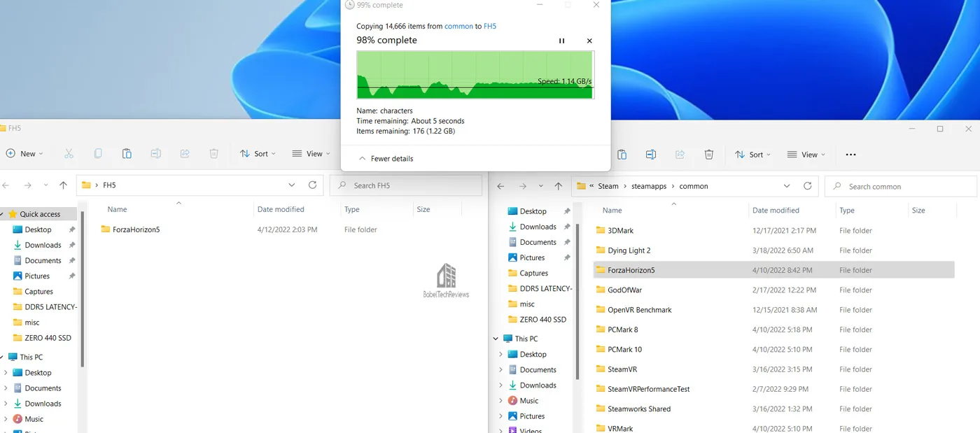This screenshot has height=433, width=980.
Task: Pause the file copy operation
Action: (561, 41)
